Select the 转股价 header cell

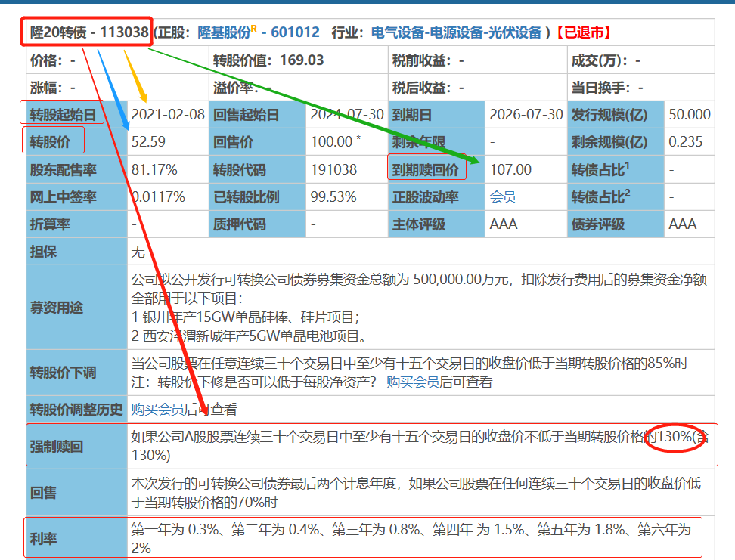[x=77, y=141]
